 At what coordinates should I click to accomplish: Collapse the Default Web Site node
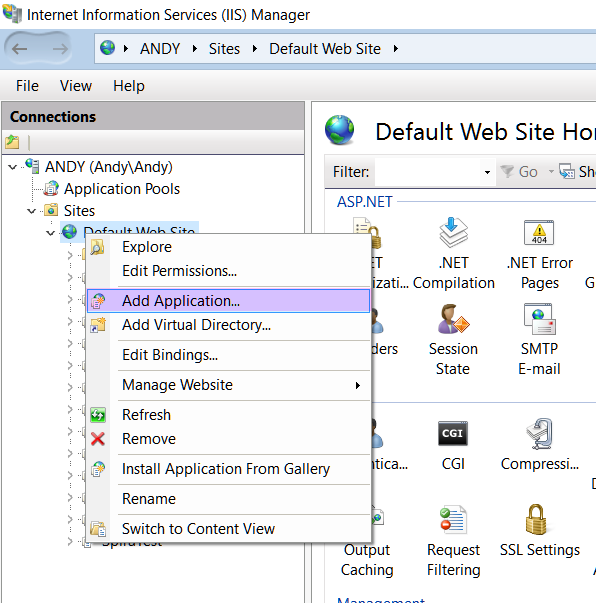click(50, 233)
